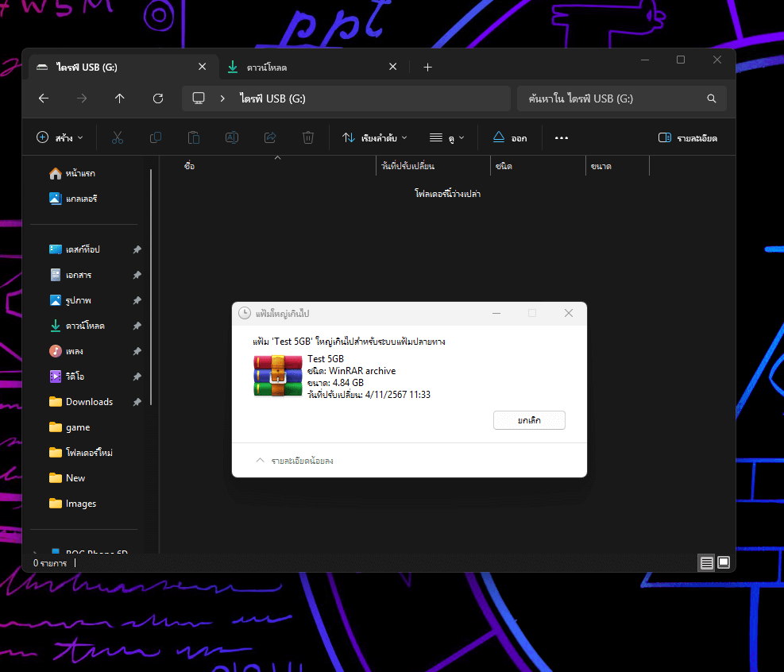Open the เรียงลำดับ sort dropdown
The height and width of the screenshot is (672, 784).
click(x=374, y=137)
